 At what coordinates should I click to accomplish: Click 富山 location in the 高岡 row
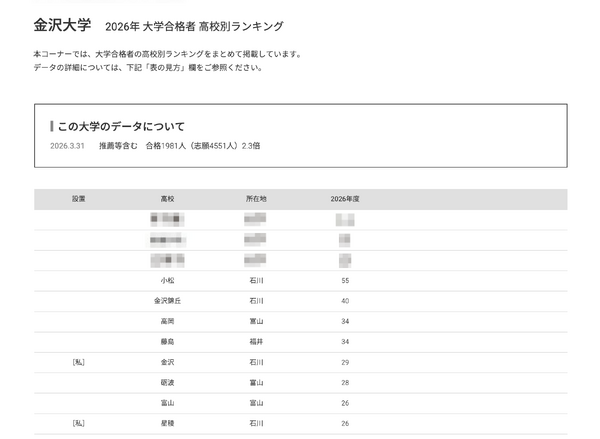(256, 321)
